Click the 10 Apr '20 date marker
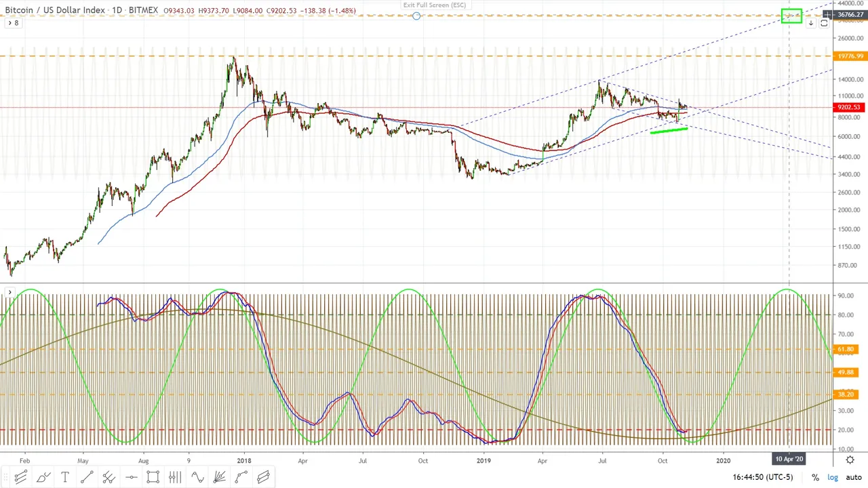Image resolution: width=868 pixels, height=488 pixels. click(789, 460)
